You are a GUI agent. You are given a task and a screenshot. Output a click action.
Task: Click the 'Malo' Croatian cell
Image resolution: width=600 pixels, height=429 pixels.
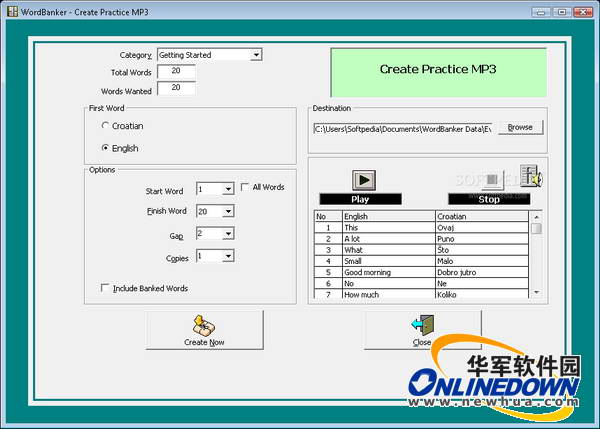point(482,261)
